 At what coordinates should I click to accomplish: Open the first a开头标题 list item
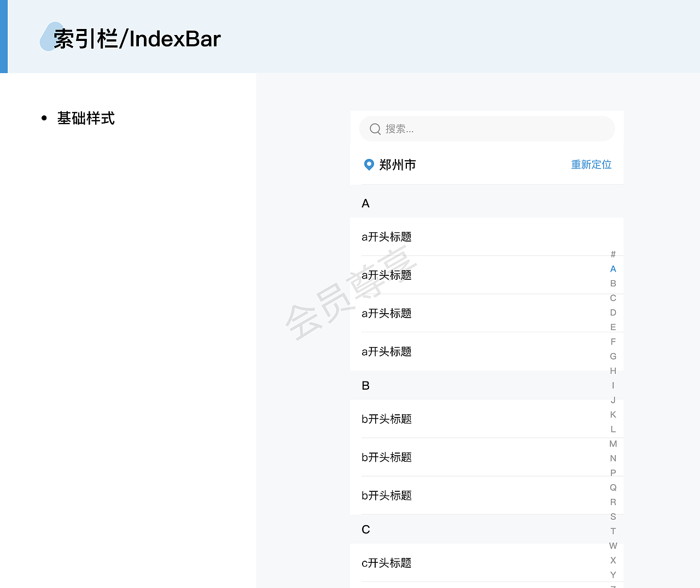point(387,237)
